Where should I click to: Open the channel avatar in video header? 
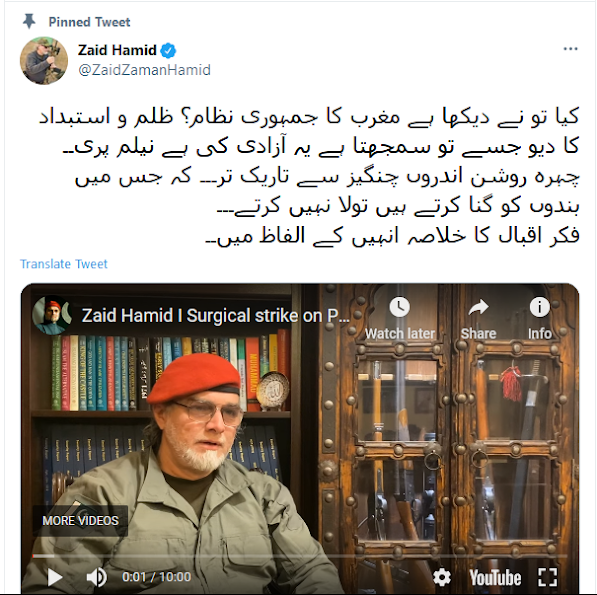(x=52, y=316)
